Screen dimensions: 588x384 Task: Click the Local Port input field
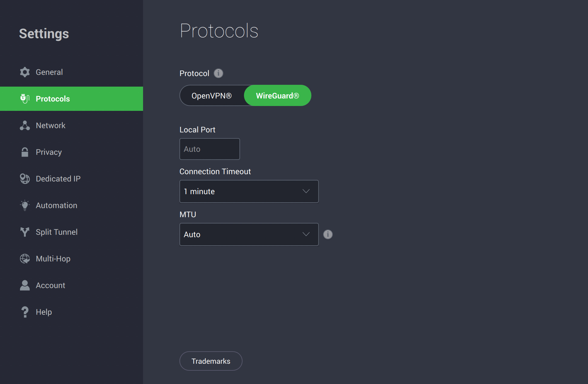pyautogui.click(x=209, y=149)
